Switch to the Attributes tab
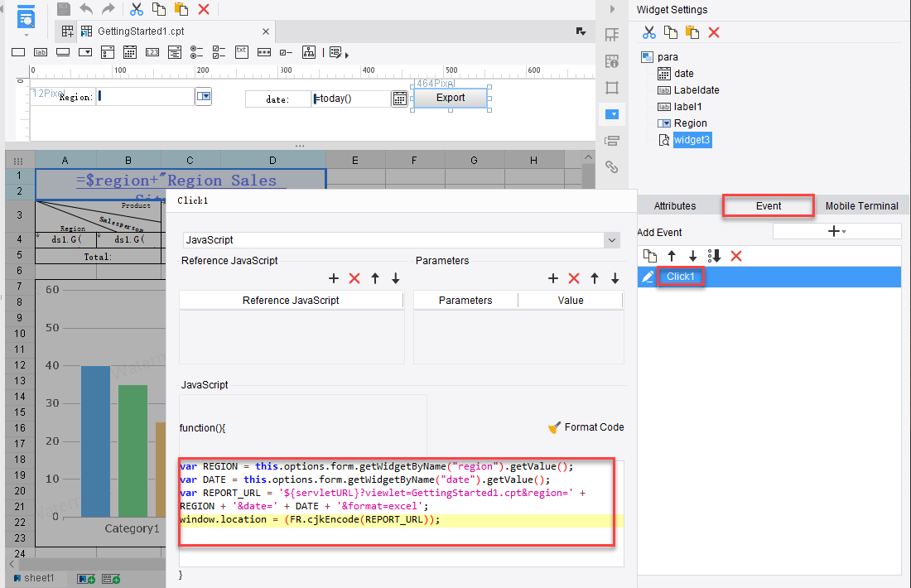Screen dimensions: 911x588 click(675, 206)
